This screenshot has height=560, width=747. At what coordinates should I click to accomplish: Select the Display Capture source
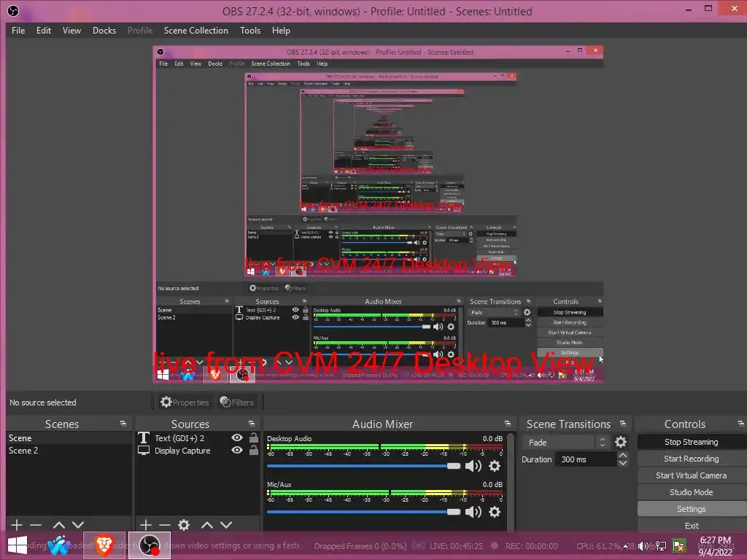[182, 451]
